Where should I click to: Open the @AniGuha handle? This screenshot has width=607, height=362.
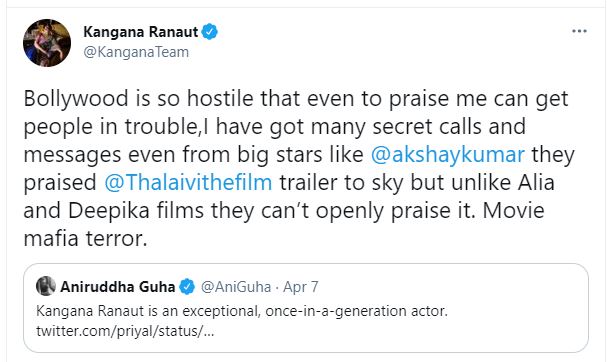(x=236, y=287)
